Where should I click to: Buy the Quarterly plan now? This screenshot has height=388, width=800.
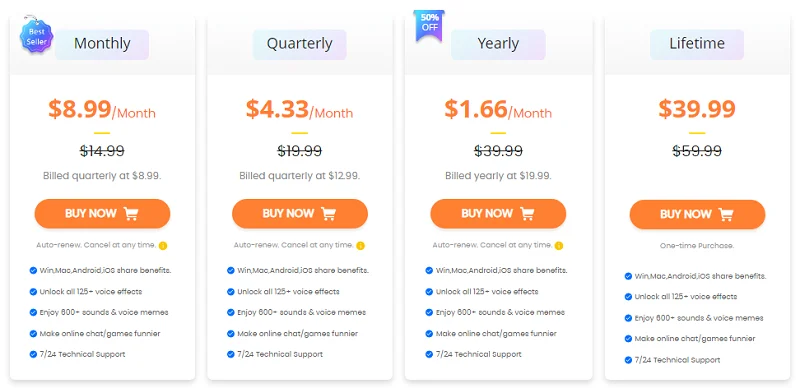coord(300,213)
